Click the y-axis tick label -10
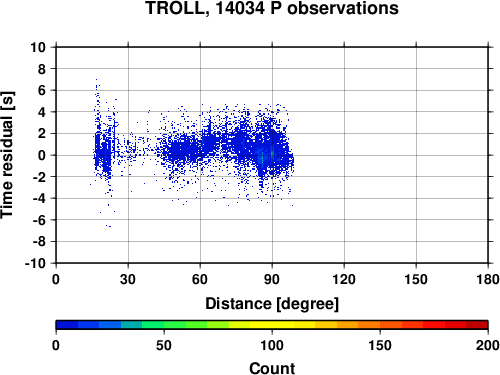Viewport: 500px width, 375px height. [x=35, y=263]
